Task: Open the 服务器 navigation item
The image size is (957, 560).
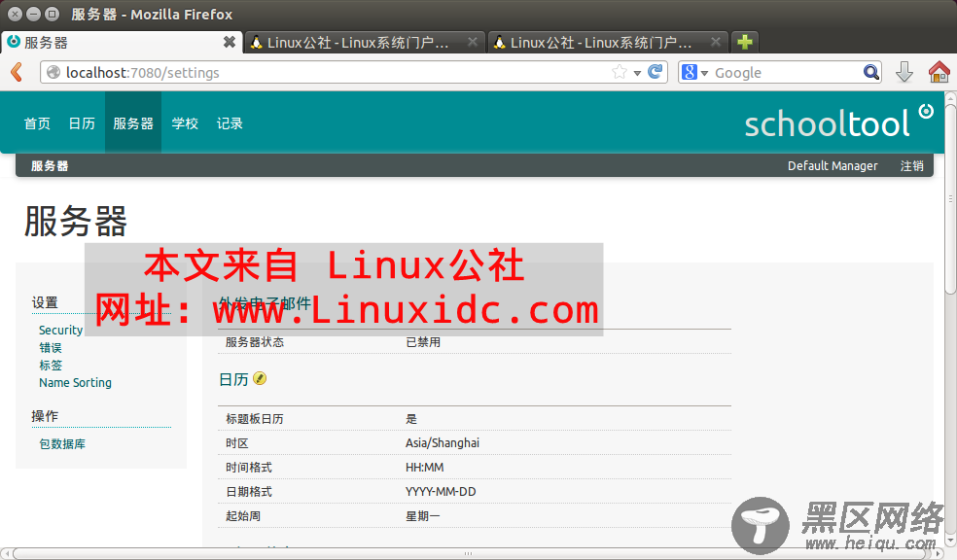Action: pos(133,123)
